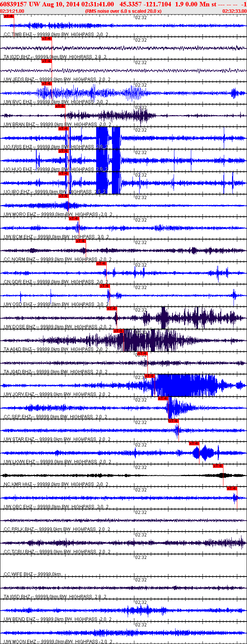This screenshot has height=644, width=247.
Task: Click the red pick flag on the UO FRIS trace
Action: 64,129
